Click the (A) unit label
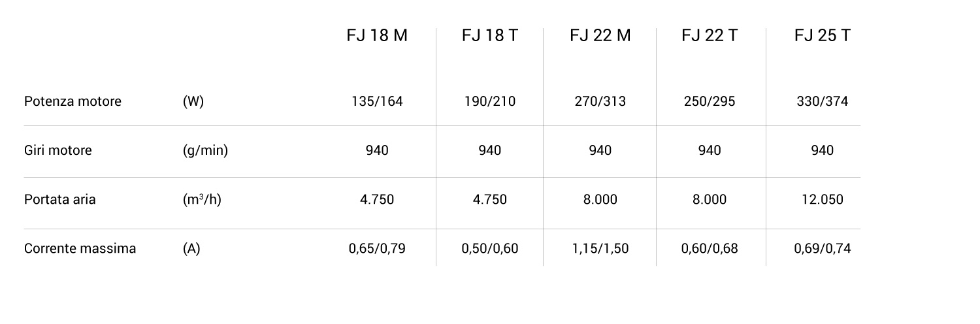 [x=191, y=249]
